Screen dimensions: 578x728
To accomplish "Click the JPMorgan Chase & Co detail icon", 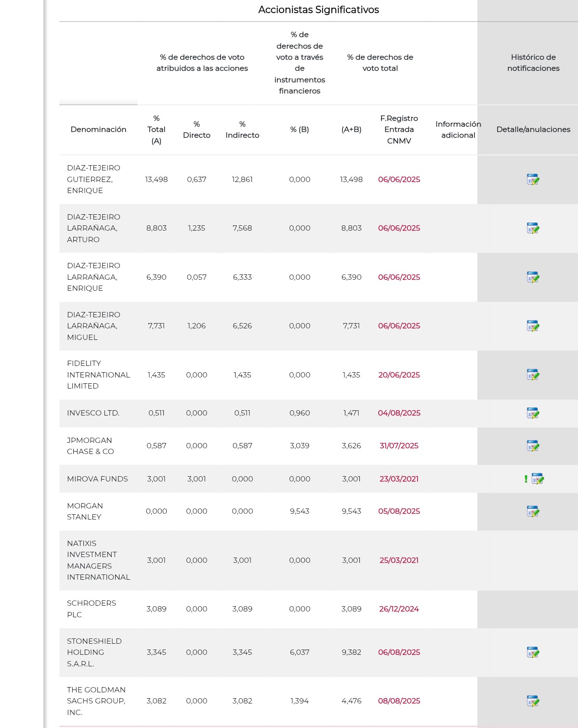I will pyautogui.click(x=533, y=446).
